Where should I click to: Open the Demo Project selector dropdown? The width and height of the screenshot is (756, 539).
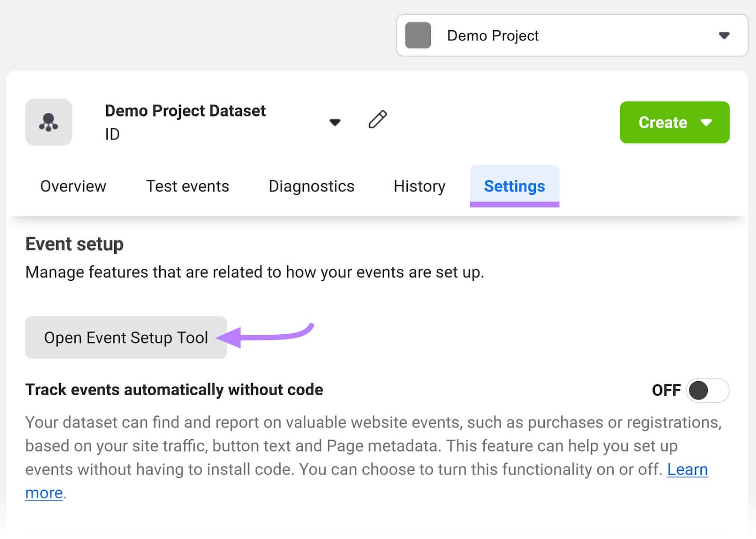[x=724, y=35]
